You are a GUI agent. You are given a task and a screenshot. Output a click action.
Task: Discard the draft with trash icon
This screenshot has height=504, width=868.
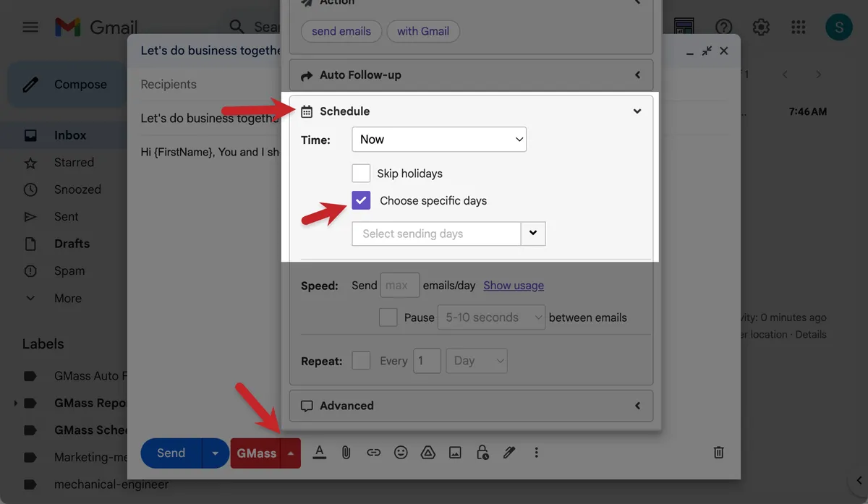click(x=718, y=453)
